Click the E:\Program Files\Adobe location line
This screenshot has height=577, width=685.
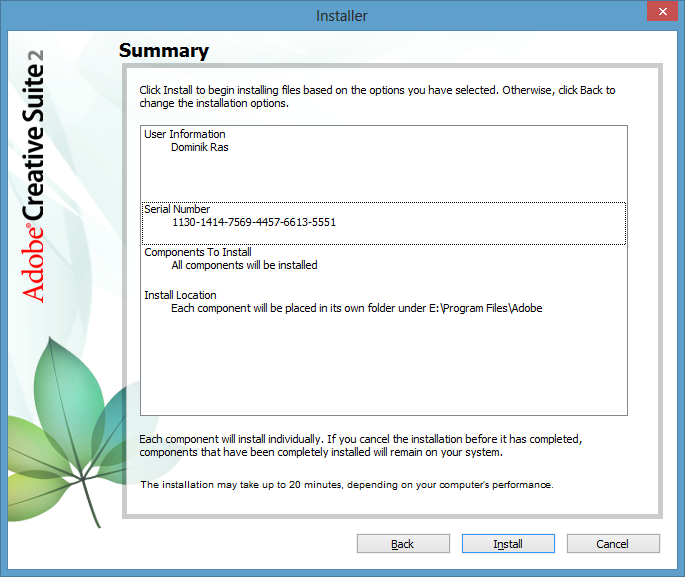[356, 308]
